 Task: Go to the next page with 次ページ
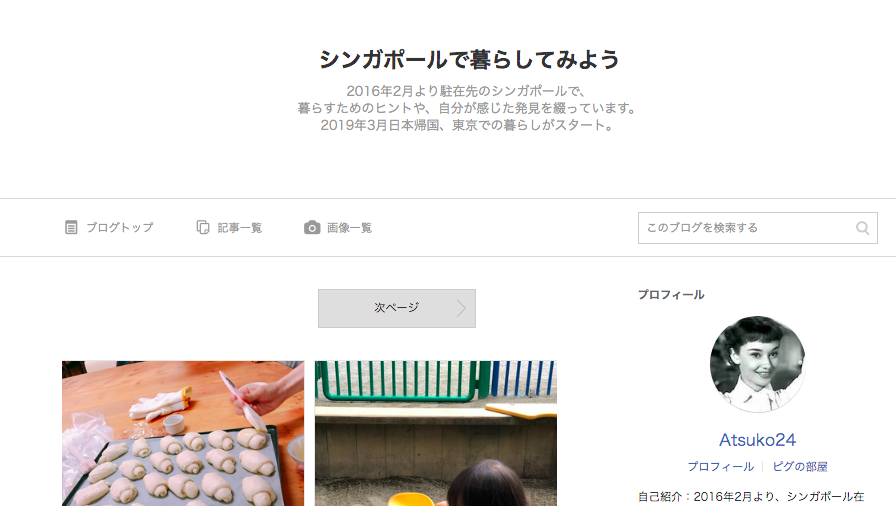pos(397,308)
